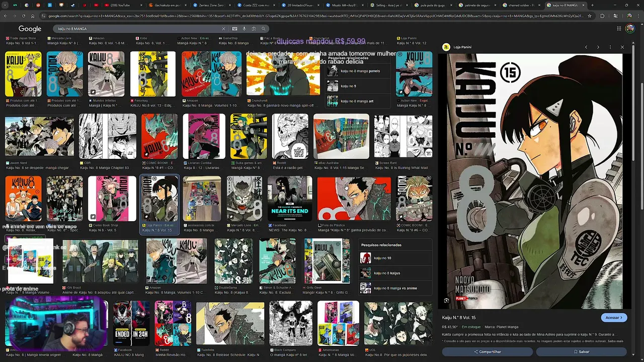Search by image with Google Lens icon

254,29
